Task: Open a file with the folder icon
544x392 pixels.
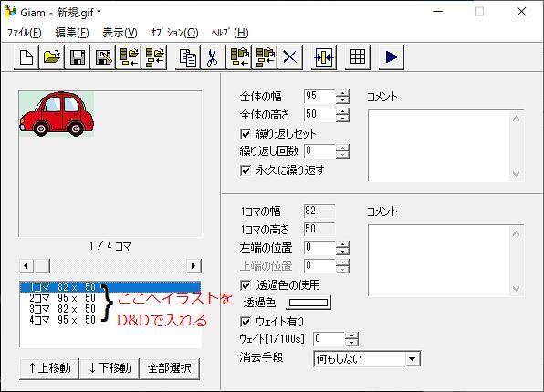Action: coord(52,57)
